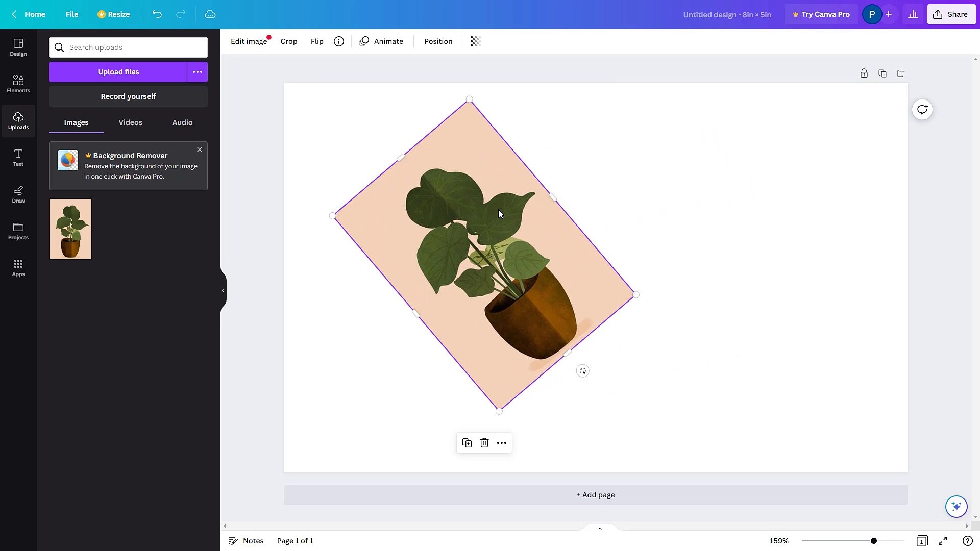Add a new page below the canvas

coord(595,494)
